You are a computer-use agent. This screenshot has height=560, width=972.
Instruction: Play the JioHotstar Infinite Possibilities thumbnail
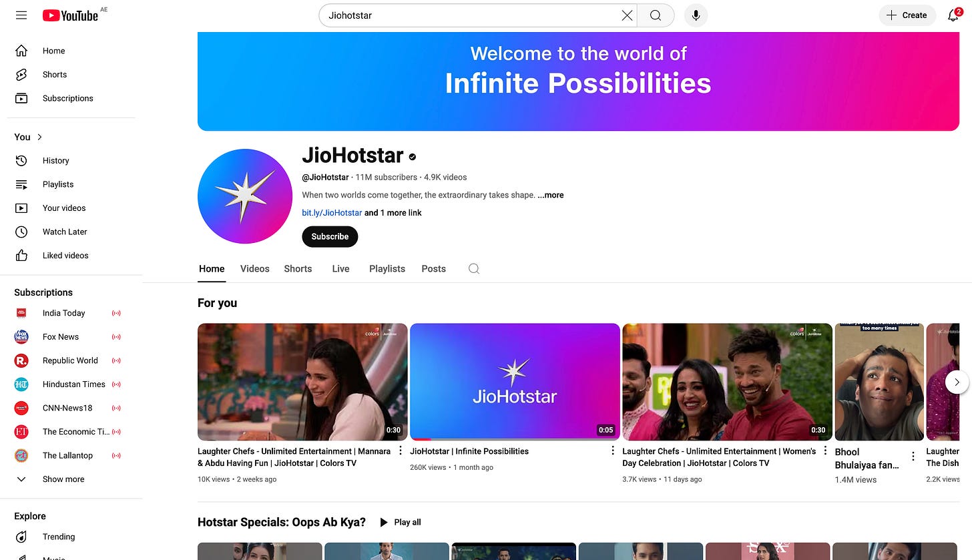[515, 382]
